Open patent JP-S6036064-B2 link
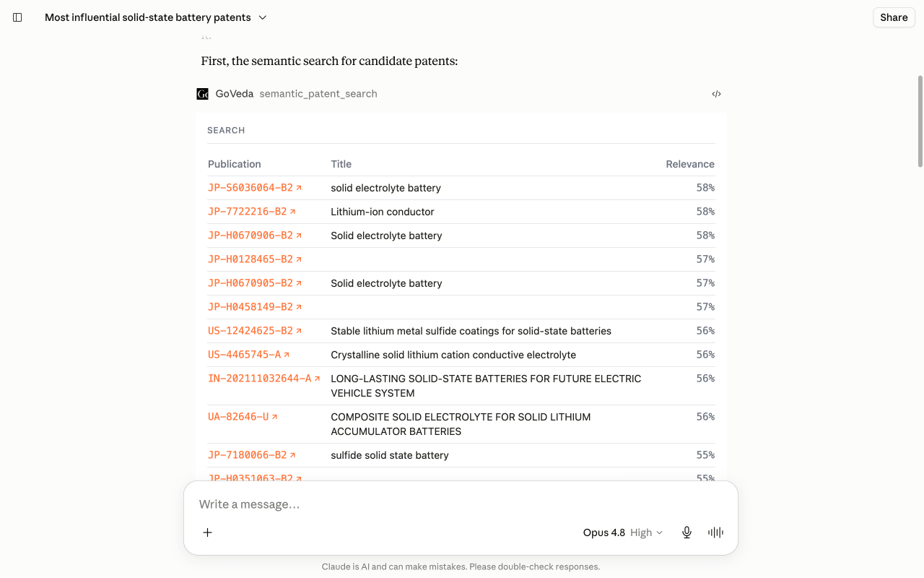 pos(250,188)
